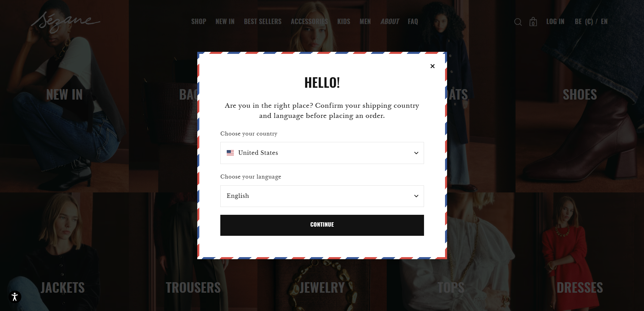The height and width of the screenshot is (311, 644).
Task: Click the Continue button
Action: coord(322,225)
